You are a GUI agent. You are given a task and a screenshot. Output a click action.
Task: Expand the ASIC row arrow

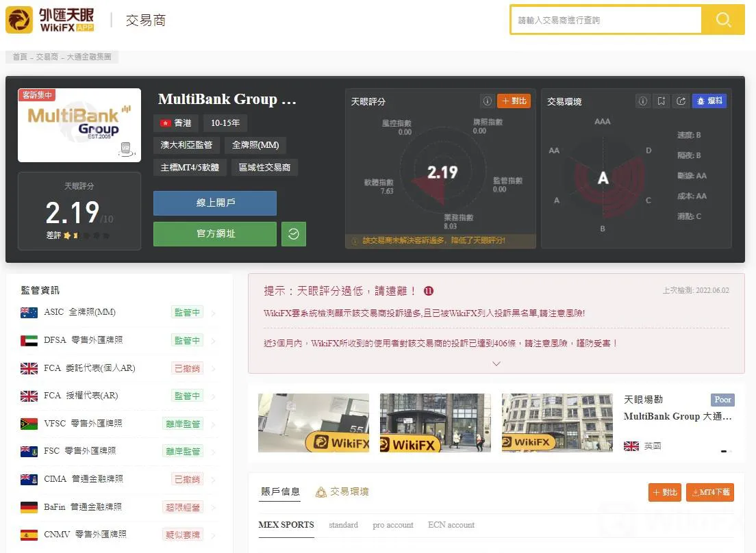tap(213, 313)
